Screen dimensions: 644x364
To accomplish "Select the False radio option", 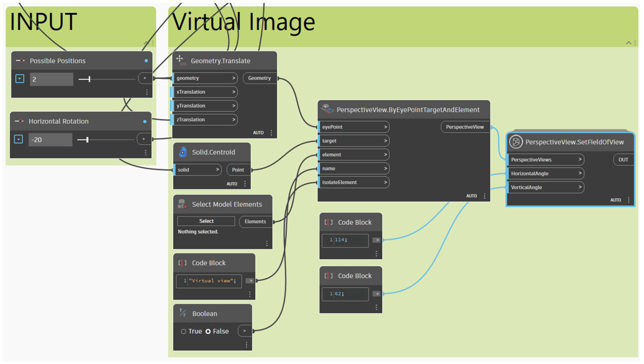I will click(x=208, y=331).
